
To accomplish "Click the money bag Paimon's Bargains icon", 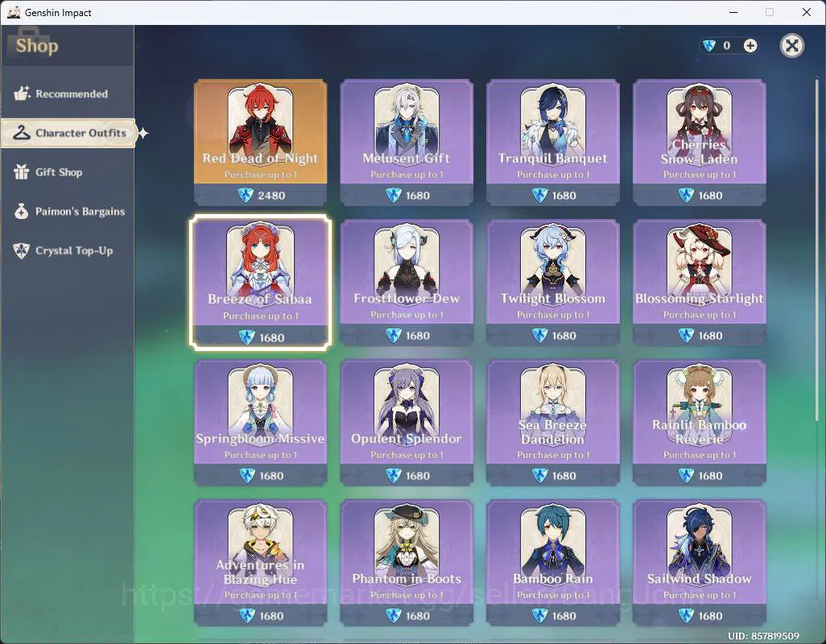I will pos(22,211).
